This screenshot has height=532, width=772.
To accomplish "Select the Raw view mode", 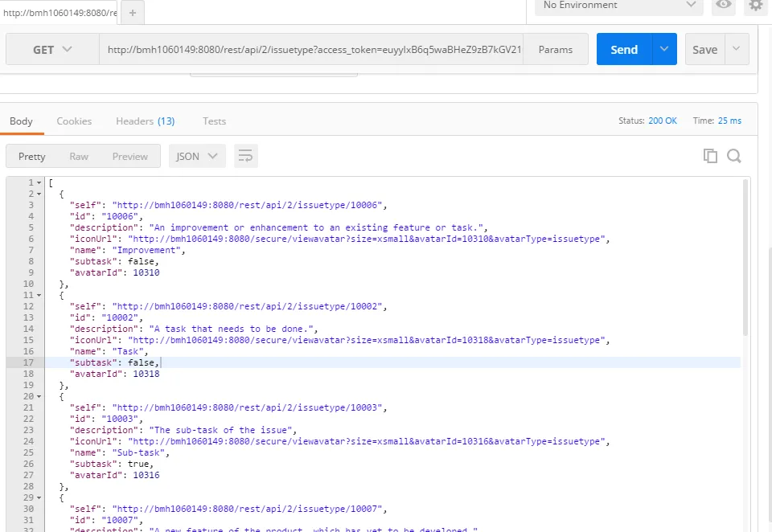I will click(x=79, y=156).
